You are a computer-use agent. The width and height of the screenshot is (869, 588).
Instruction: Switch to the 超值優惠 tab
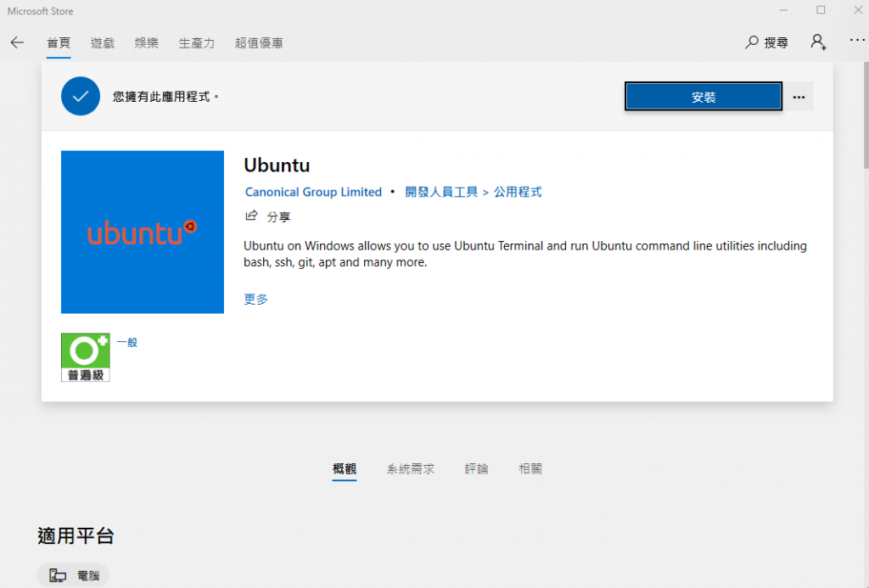[x=259, y=42]
